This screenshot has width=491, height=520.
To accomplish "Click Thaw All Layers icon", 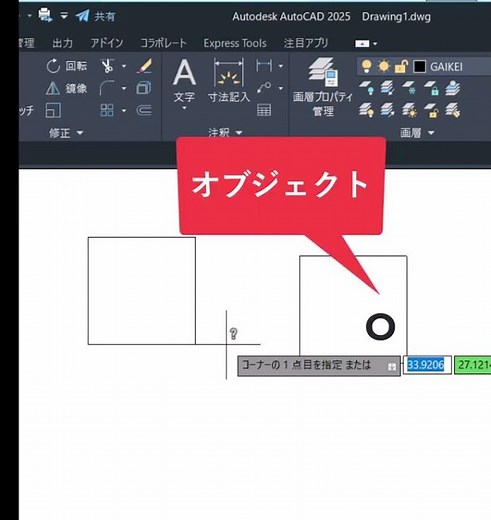I will coord(409,110).
